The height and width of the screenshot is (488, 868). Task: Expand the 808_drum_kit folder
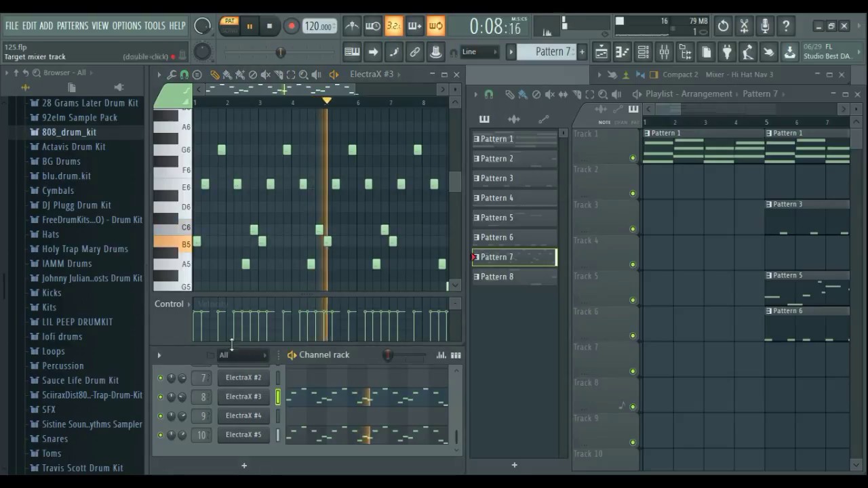pyautogui.click(x=69, y=132)
